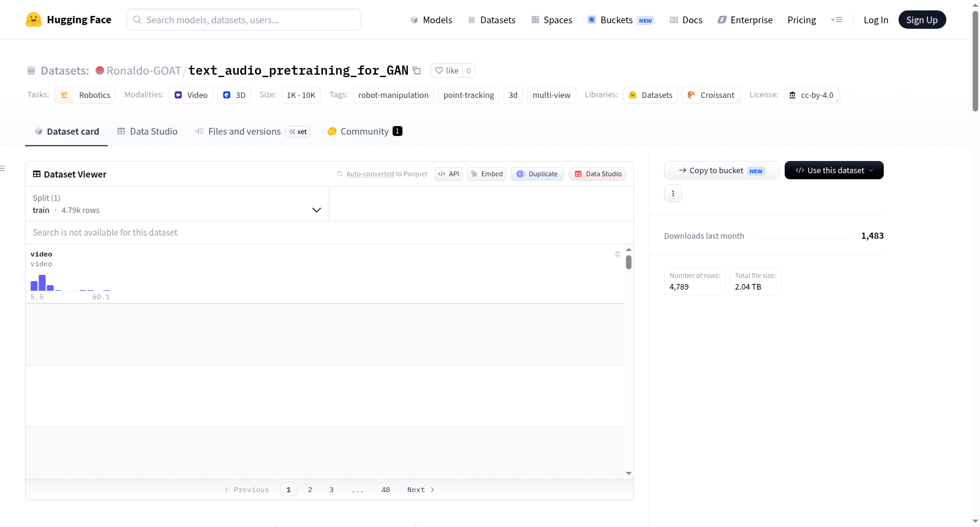Click the multi-view tag

coord(551,95)
